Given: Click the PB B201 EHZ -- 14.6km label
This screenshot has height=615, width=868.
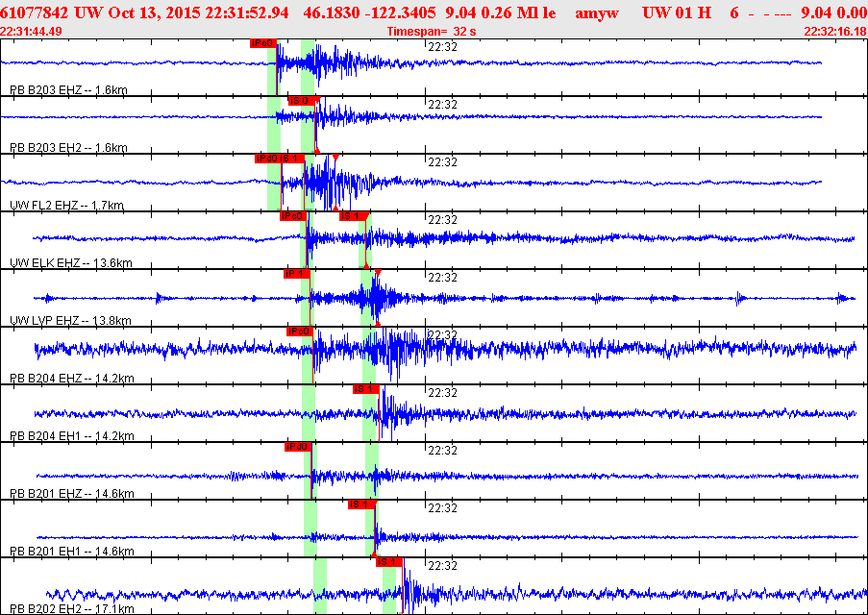Looking at the screenshot, I should pyautogui.click(x=72, y=493).
